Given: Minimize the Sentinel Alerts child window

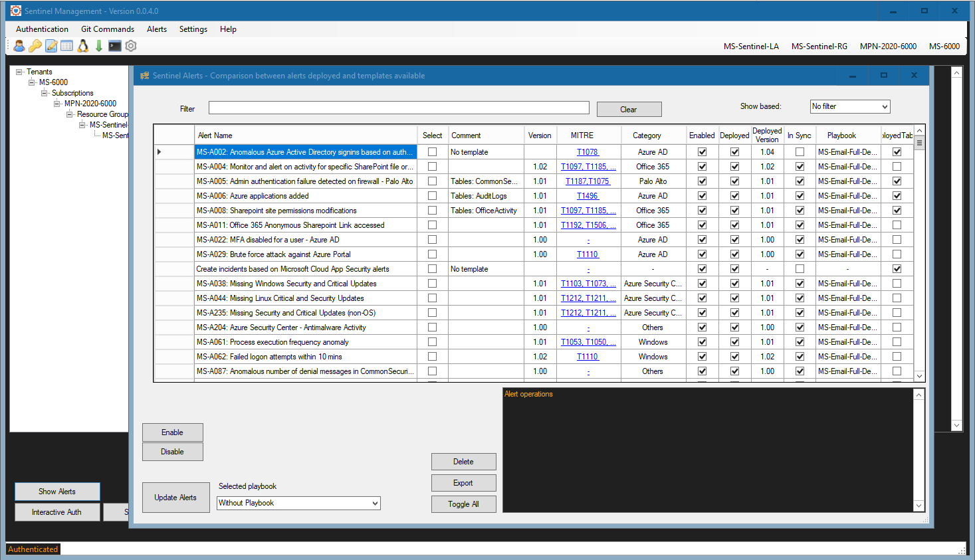Looking at the screenshot, I should (853, 75).
